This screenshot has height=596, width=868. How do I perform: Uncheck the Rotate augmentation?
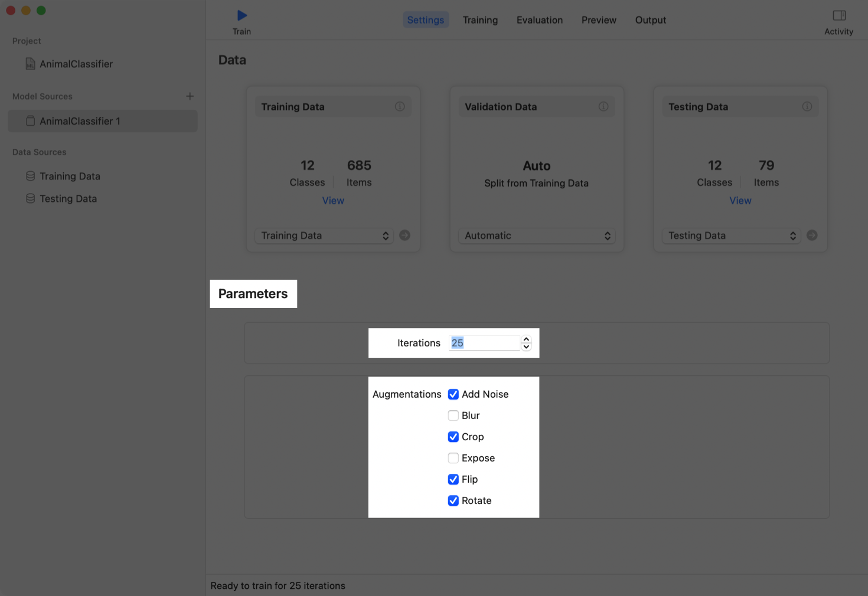[x=453, y=500]
